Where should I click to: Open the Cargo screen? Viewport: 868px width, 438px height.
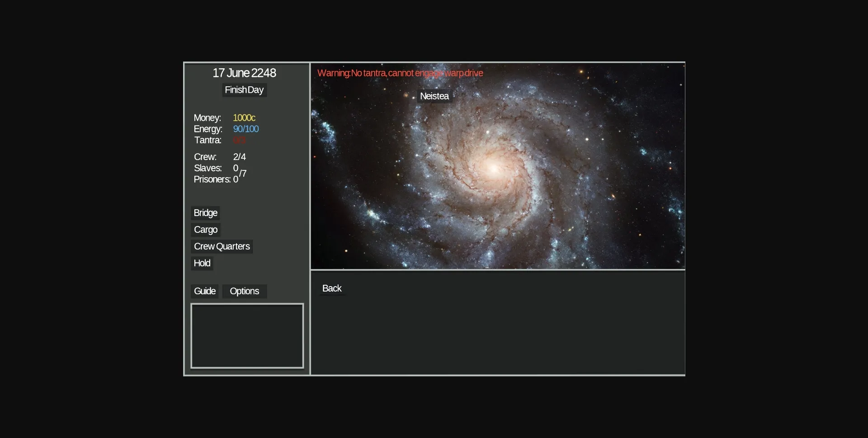point(205,230)
